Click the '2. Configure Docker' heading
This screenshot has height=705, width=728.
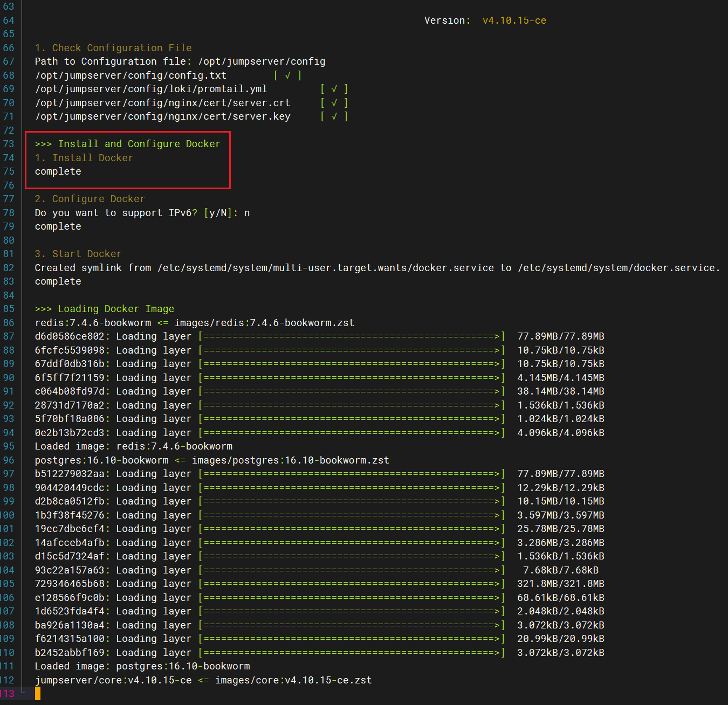90,199
